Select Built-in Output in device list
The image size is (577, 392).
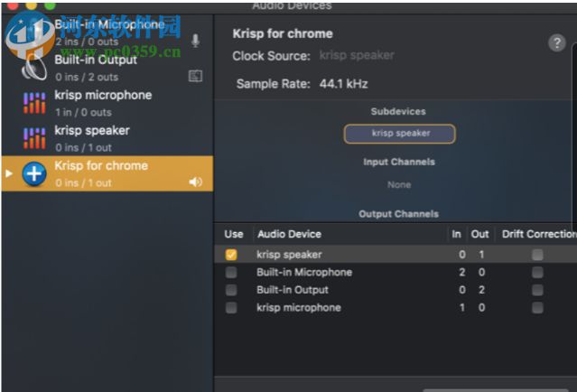tap(107, 68)
